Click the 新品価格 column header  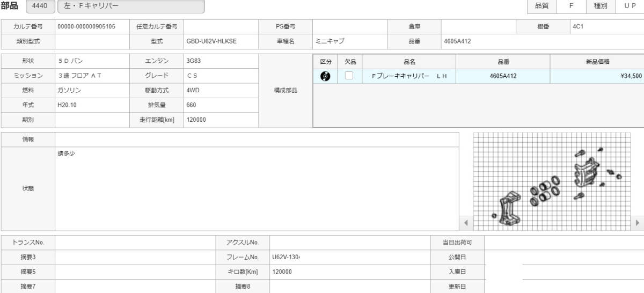[597, 62]
